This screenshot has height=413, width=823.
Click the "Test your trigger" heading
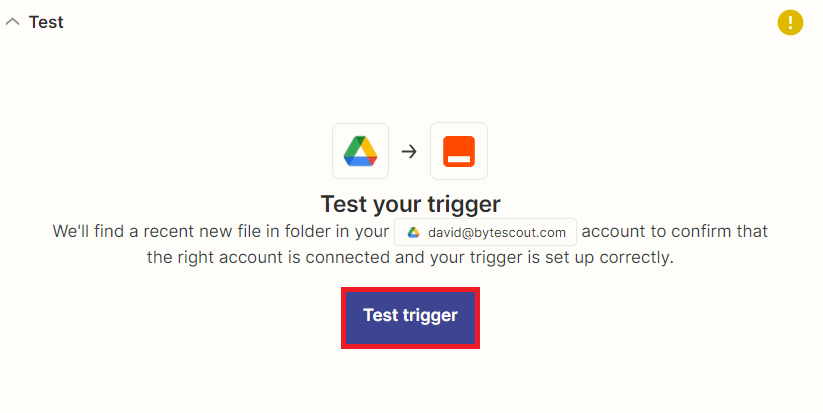[410, 204]
